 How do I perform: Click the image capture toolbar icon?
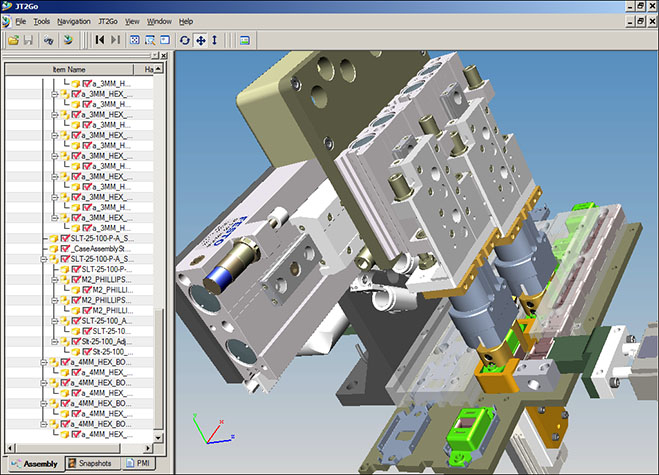pyautogui.click(x=244, y=40)
